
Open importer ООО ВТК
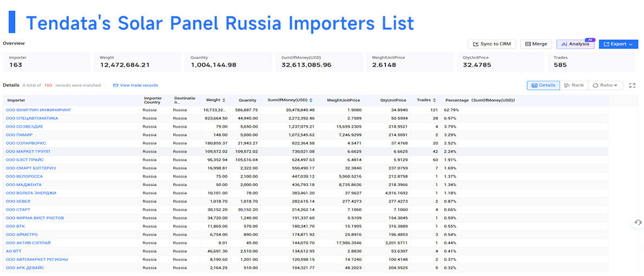click(x=16, y=226)
